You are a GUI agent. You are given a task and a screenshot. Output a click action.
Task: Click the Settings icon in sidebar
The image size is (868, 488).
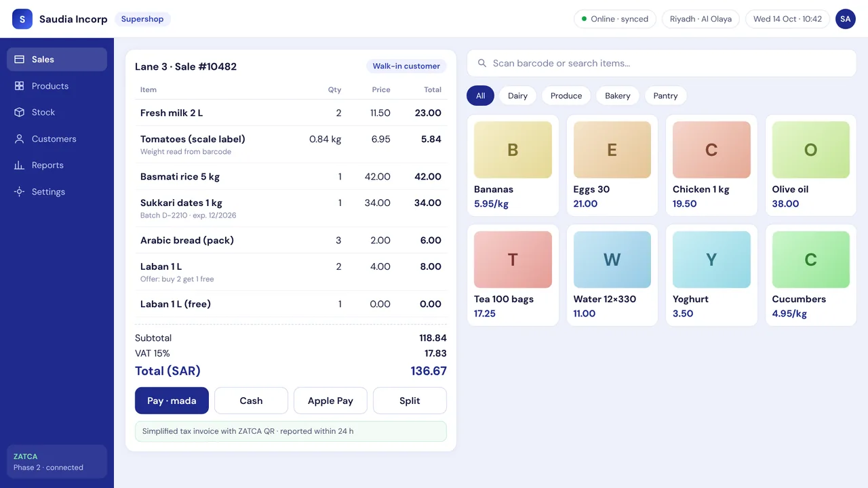[20, 192]
